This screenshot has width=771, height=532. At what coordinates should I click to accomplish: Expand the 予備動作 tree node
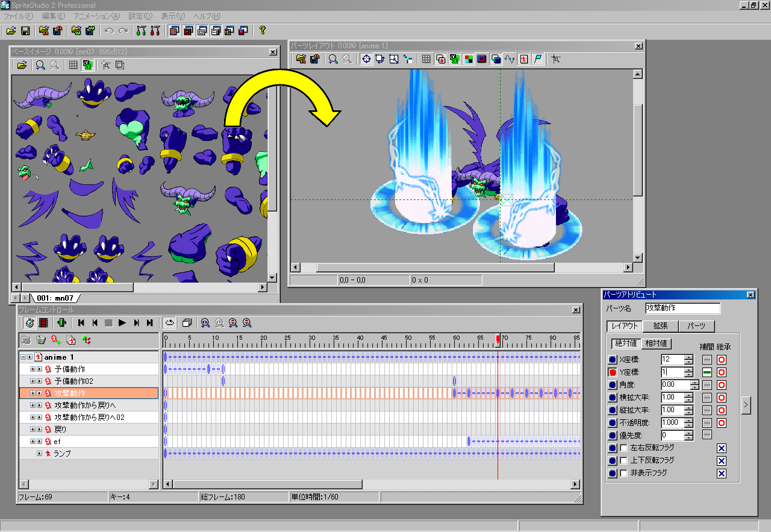click(33, 369)
